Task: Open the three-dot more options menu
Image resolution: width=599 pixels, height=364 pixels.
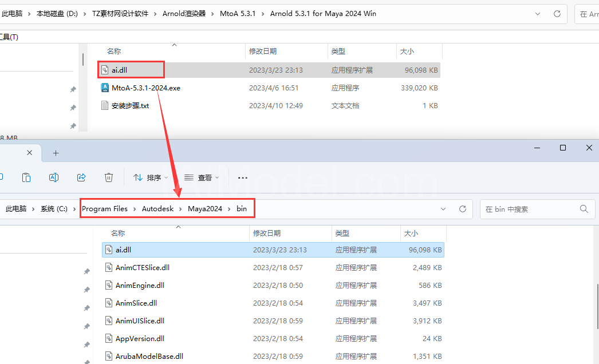Action: point(243,177)
